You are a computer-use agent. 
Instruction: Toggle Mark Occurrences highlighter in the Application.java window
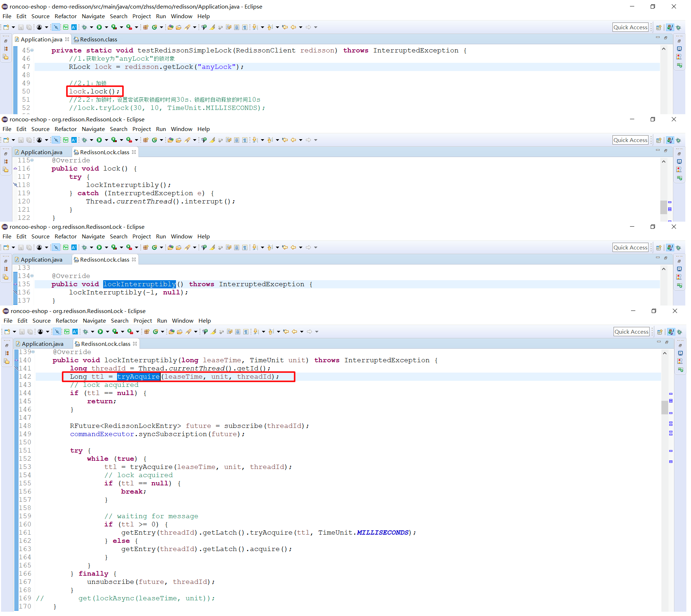point(212,27)
